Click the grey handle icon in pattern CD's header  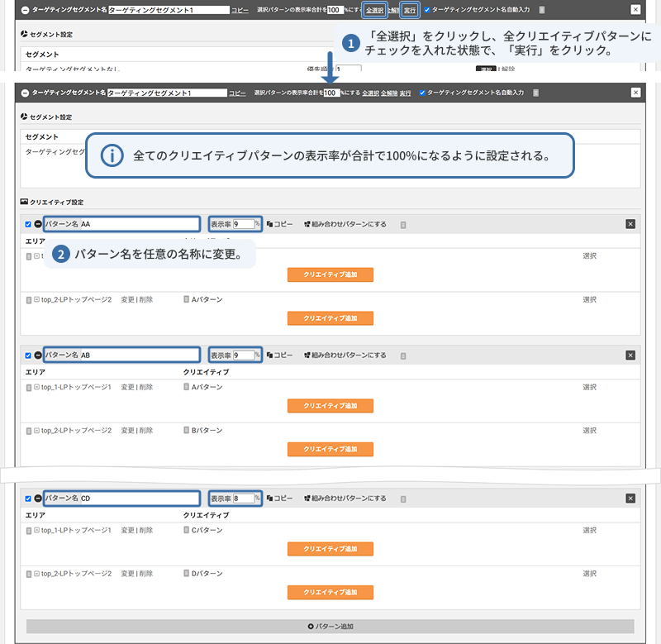click(403, 499)
